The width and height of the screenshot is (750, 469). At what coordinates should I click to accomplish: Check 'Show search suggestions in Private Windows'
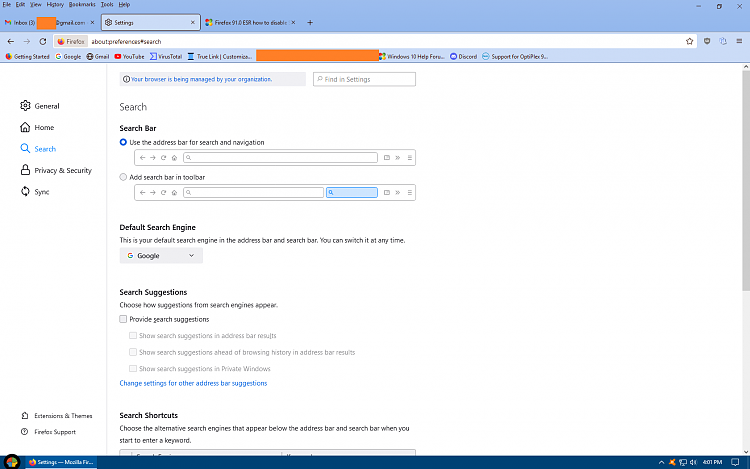click(x=133, y=369)
